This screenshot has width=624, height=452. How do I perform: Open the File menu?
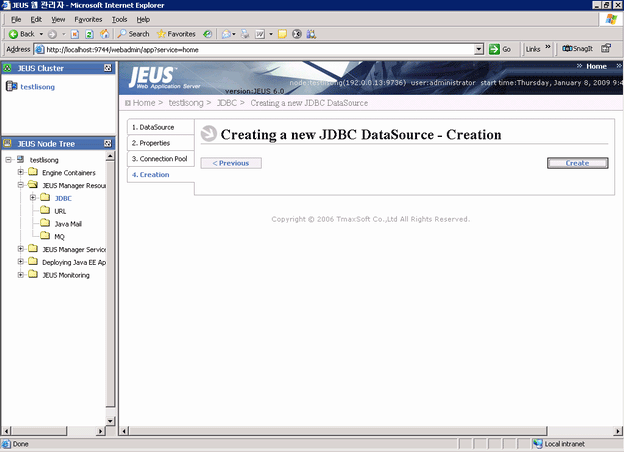16,19
